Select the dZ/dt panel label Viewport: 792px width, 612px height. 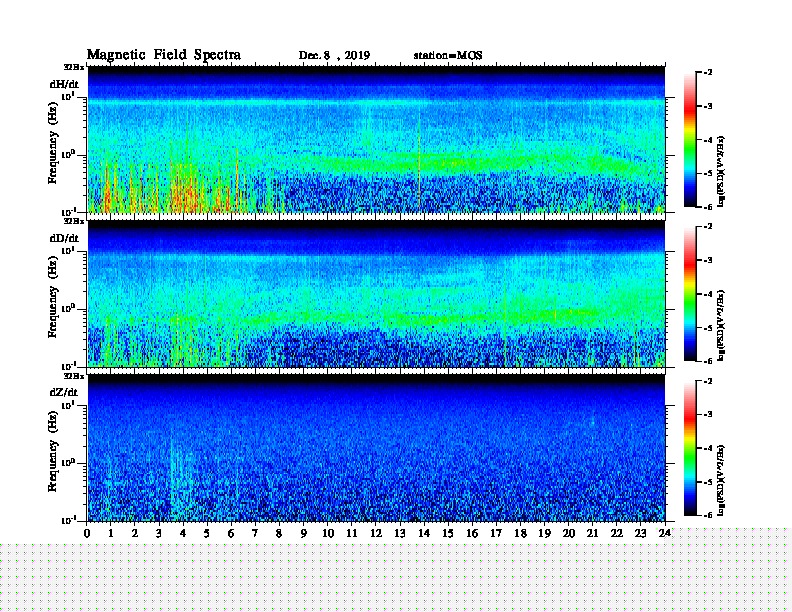click(x=64, y=392)
